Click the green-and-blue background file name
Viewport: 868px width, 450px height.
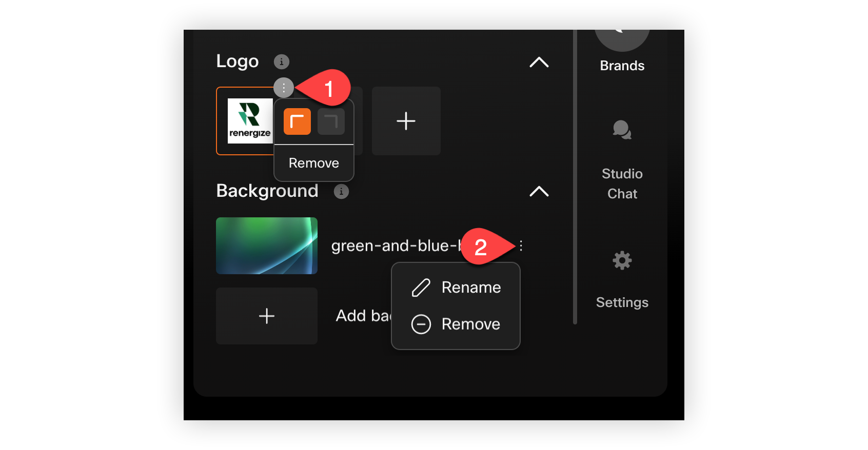[396, 246]
